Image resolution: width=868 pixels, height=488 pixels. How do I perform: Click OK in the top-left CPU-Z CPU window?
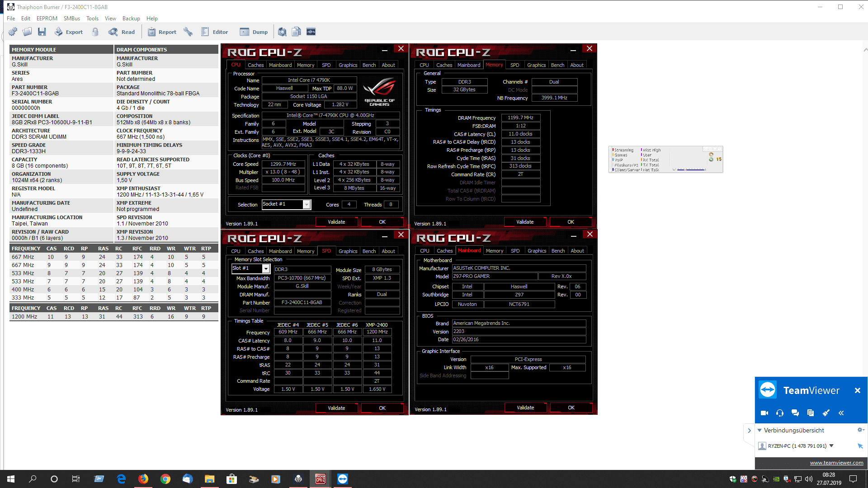[x=382, y=222]
